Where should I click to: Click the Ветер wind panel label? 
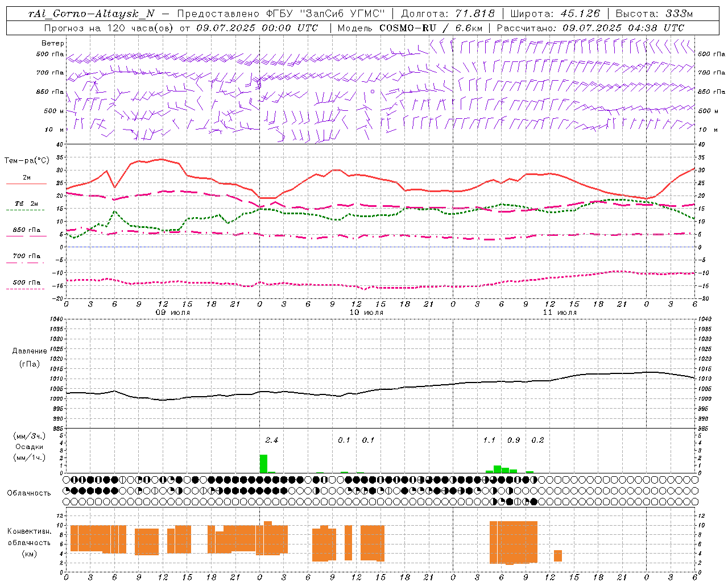pyautogui.click(x=53, y=43)
